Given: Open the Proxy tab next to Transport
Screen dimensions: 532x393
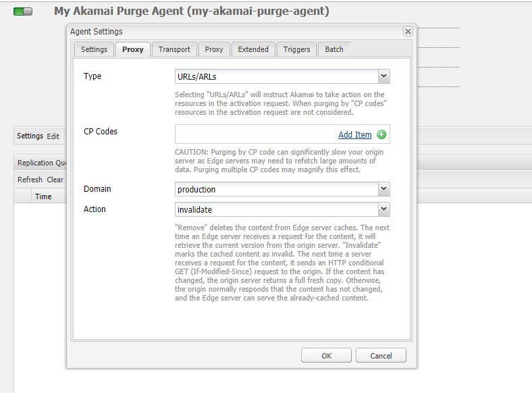Looking at the screenshot, I should click(x=214, y=49).
